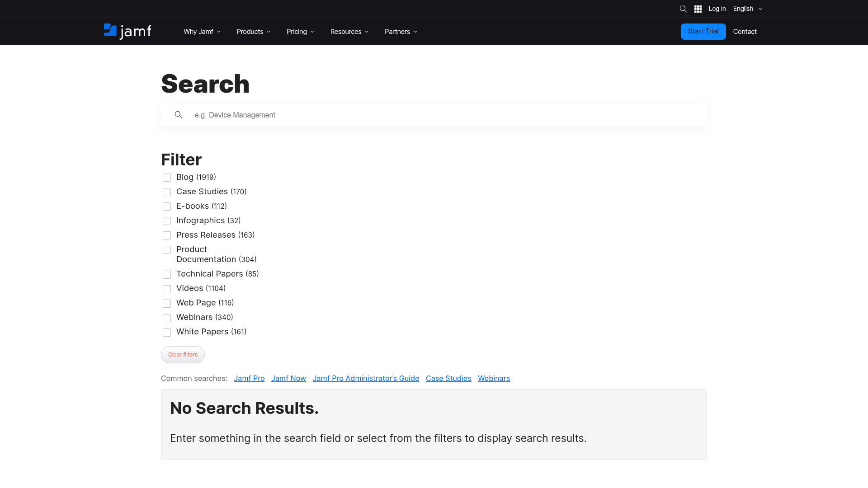Toggle the Product Documentation checkbox
The height and width of the screenshot is (488, 868).
tap(167, 250)
